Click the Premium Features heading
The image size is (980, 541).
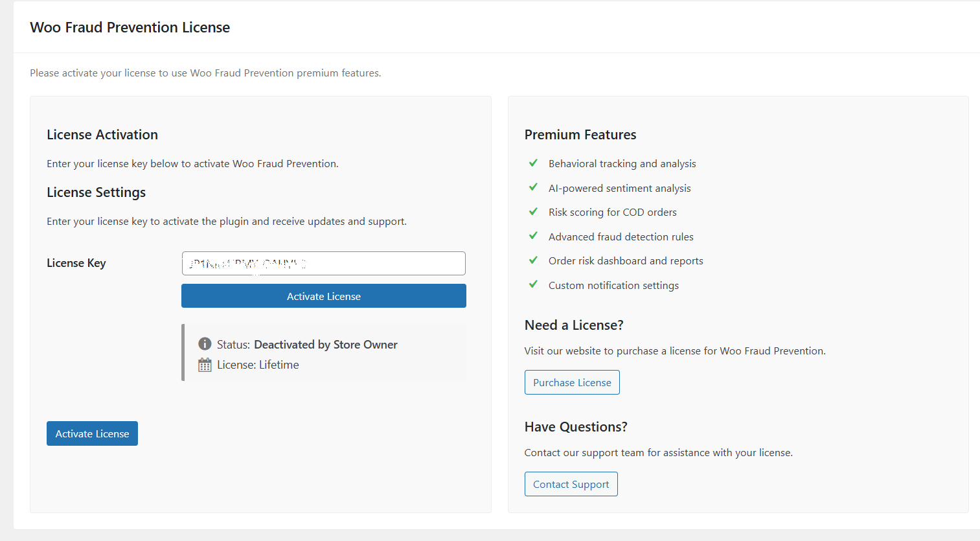pos(580,134)
